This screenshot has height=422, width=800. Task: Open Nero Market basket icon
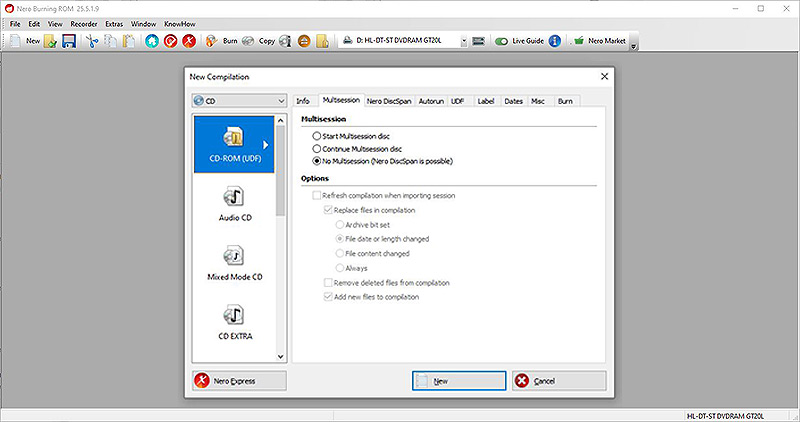coord(579,41)
